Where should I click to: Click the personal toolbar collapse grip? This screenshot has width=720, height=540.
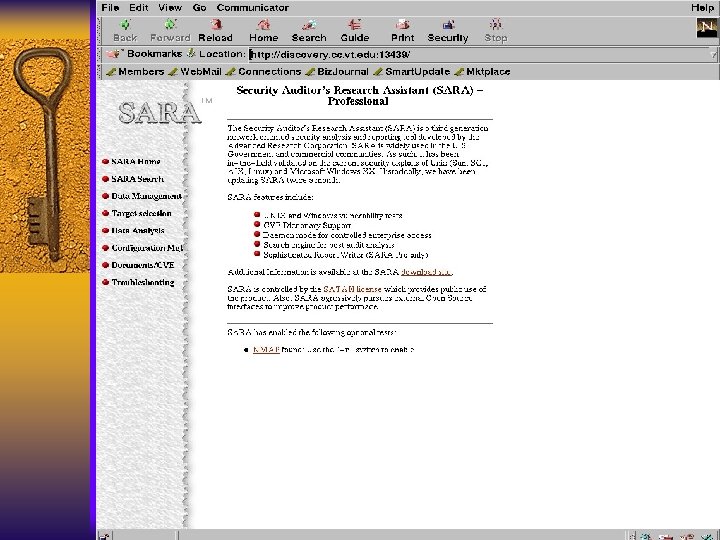coord(101,72)
